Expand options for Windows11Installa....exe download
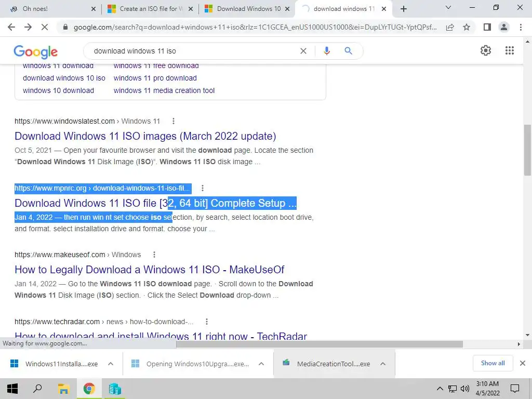 (111, 364)
